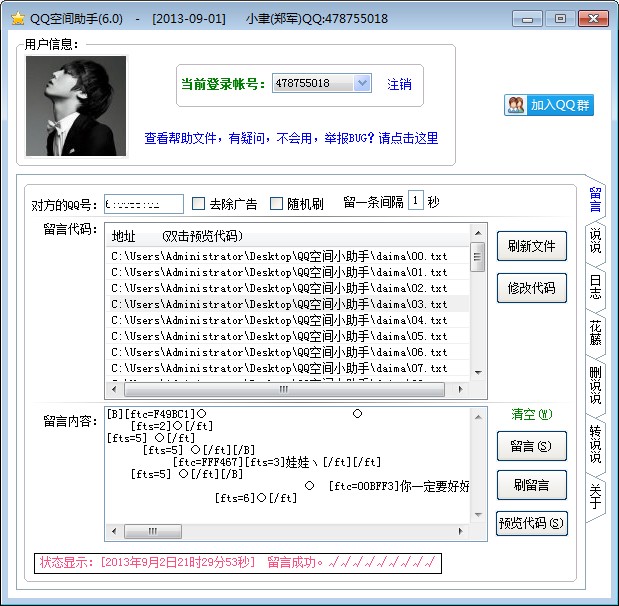Click the 留言(S) button
Image resolution: width=619 pixels, height=606 pixels.
tap(531, 446)
